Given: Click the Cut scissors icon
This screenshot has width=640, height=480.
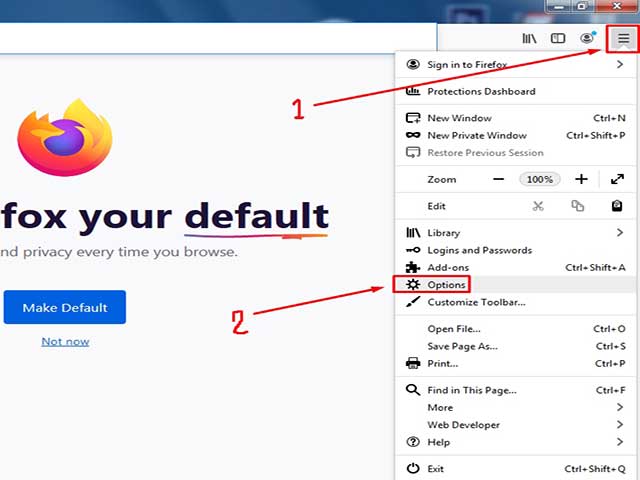Looking at the screenshot, I should tap(538, 206).
